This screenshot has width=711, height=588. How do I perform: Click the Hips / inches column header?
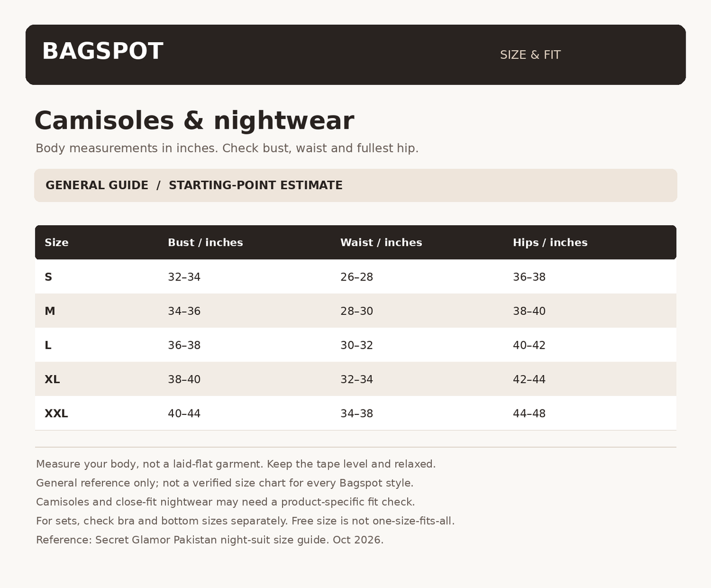tap(550, 242)
